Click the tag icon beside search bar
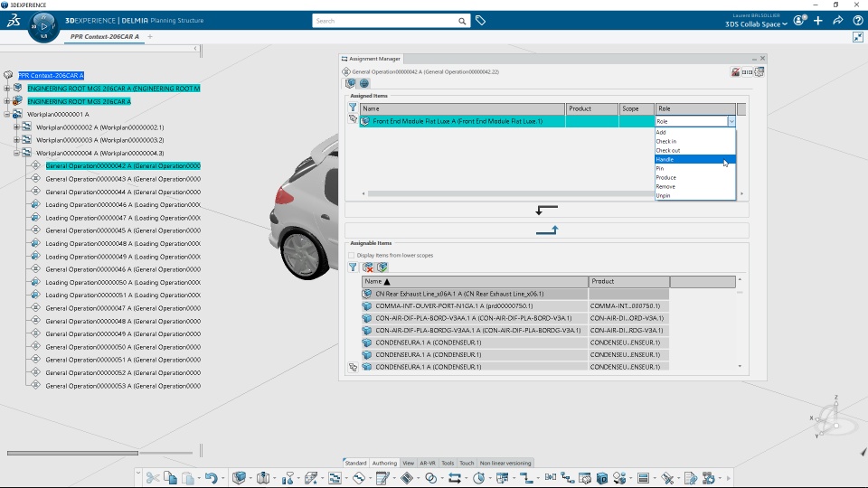This screenshot has height=488, width=868. click(x=481, y=20)
